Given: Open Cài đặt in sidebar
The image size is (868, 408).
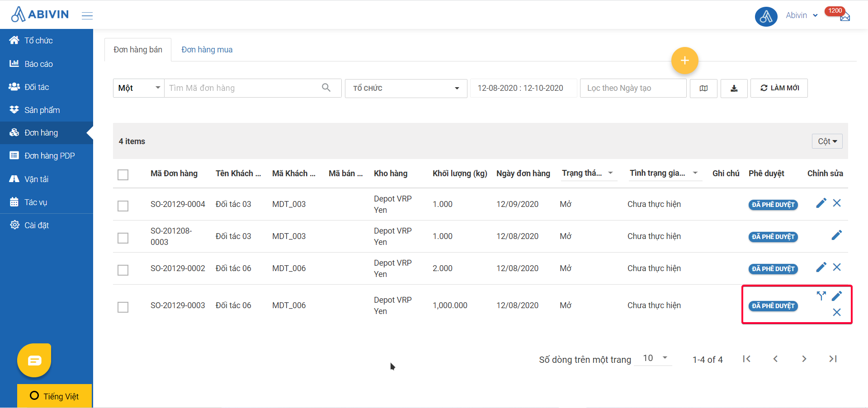Looking at the screenshot, I should pos(47,225).
